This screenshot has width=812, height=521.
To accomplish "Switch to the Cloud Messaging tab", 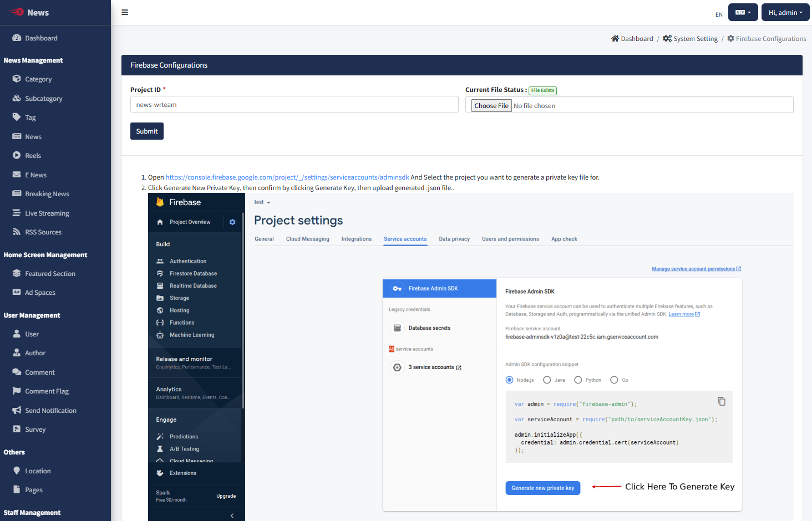I will pyautogui.click(x=308, y=239).
